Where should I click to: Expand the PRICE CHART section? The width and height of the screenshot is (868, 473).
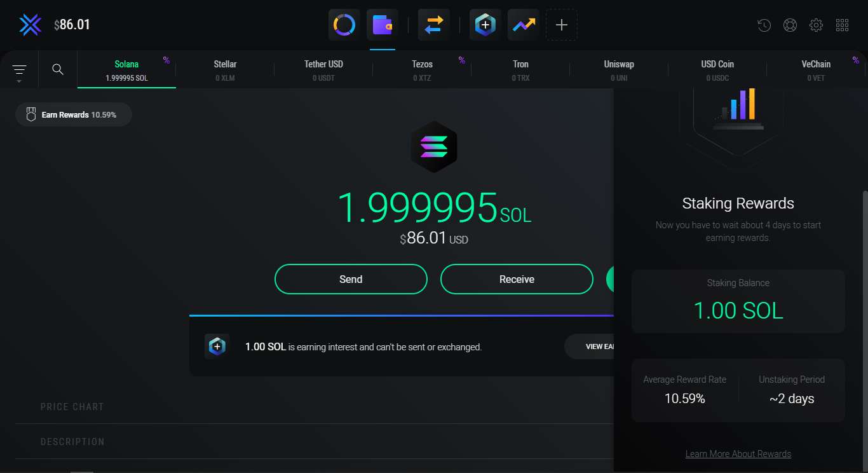tap(72, 407)
